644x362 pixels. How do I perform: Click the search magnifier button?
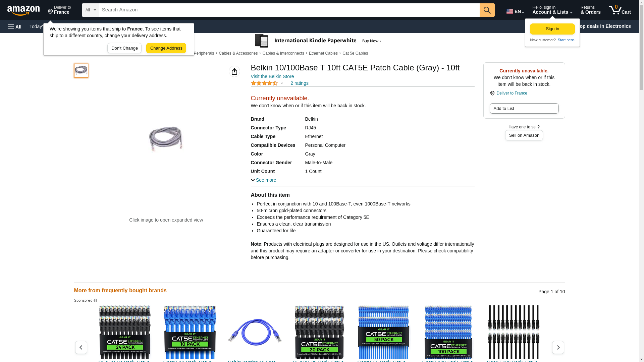click(487, 10)
